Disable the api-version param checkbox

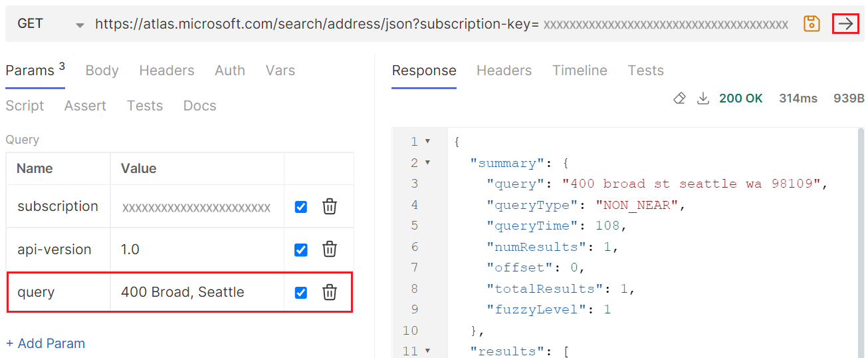(301, 250)
